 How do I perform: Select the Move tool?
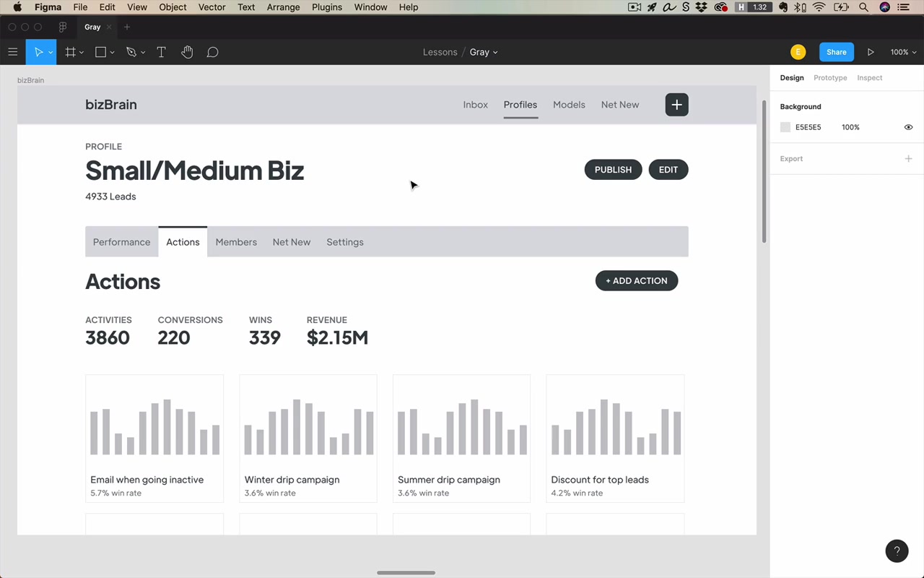[x=38, y=52]
